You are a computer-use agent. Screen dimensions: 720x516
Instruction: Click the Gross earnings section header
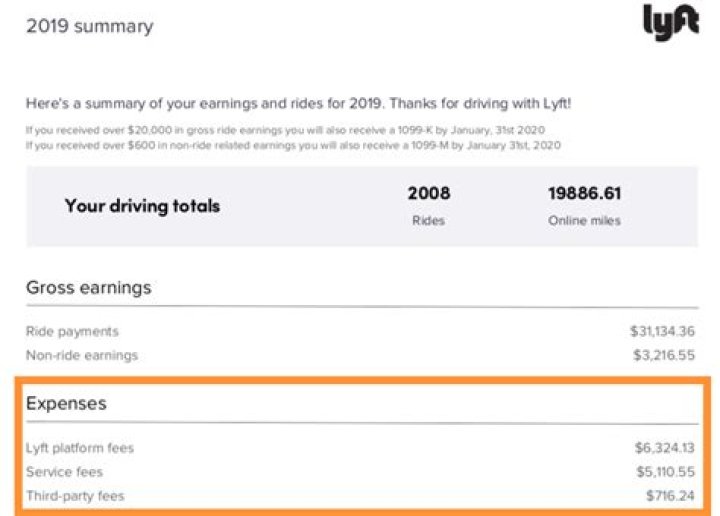(x=89, y=288)
